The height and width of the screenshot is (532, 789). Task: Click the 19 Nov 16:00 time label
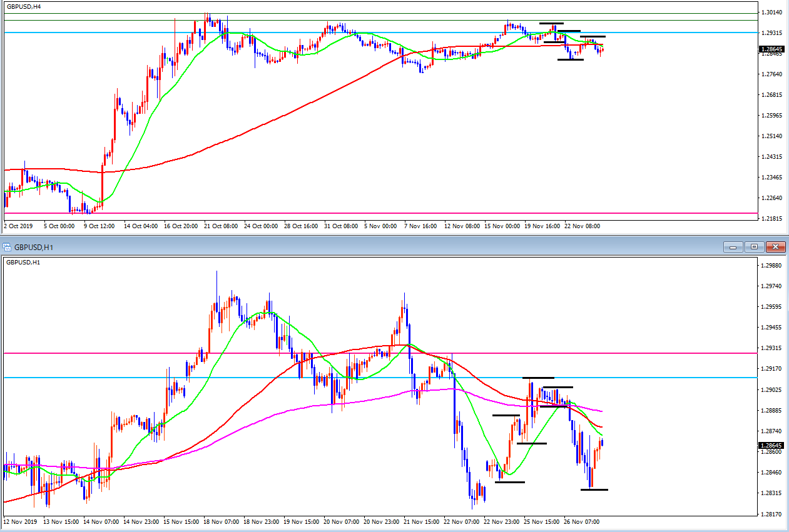[x=542, y=226]
